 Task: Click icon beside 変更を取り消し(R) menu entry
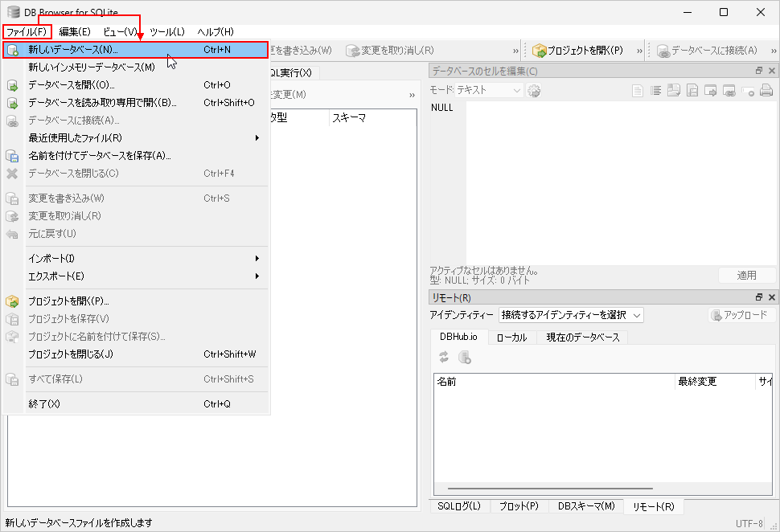coord(12,216)
